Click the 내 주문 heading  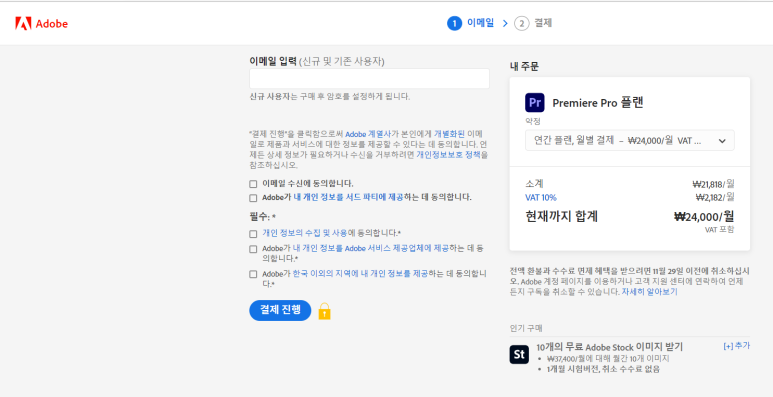click(524, 67)
